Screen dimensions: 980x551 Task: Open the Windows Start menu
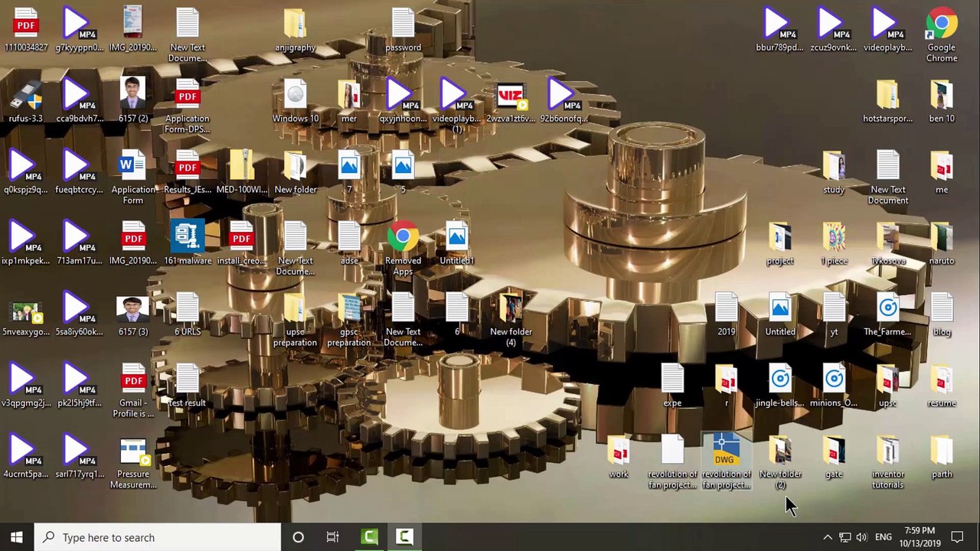(x=17, y=537)
